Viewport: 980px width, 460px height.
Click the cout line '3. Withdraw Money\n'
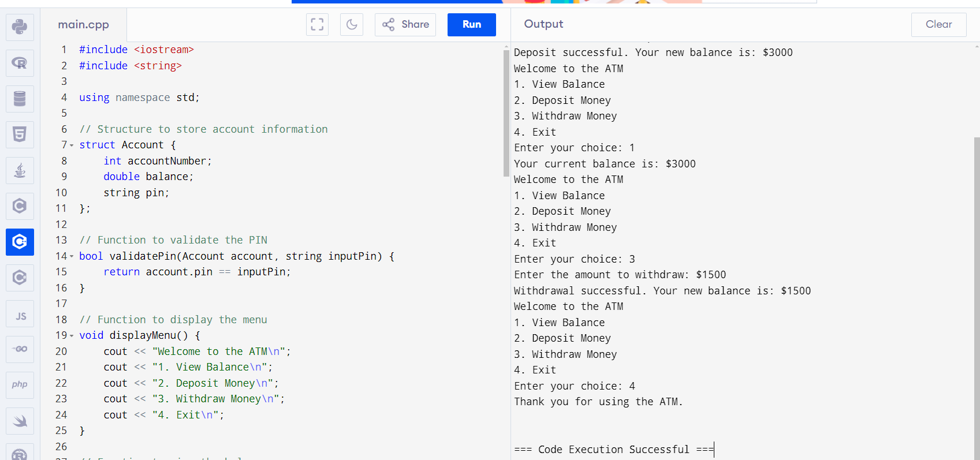point(194,399)
